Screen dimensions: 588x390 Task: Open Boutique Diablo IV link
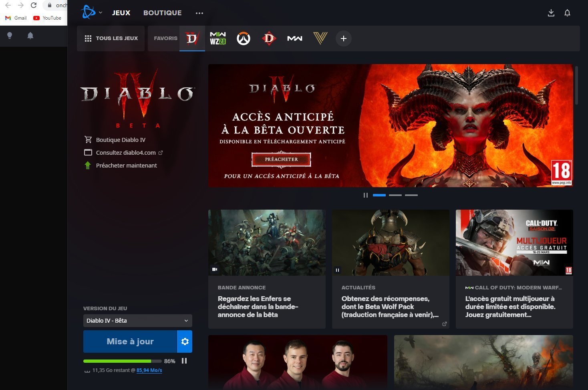(121, 140)
